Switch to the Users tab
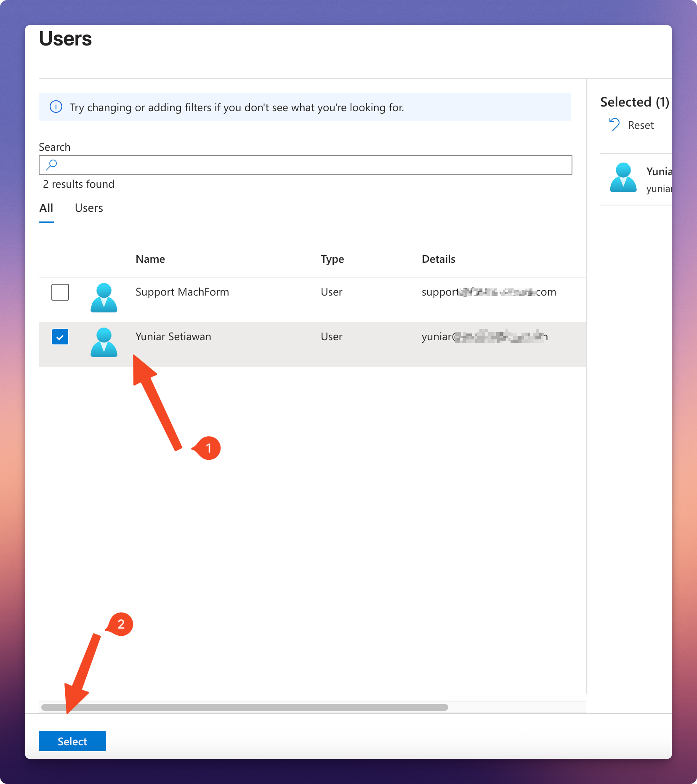This screenshot has height=784, width=697. 89,208
